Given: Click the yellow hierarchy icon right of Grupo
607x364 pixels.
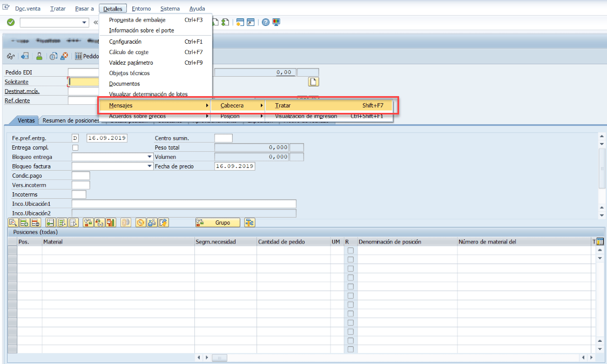Looking at the screenshot, I should [249, 223].
